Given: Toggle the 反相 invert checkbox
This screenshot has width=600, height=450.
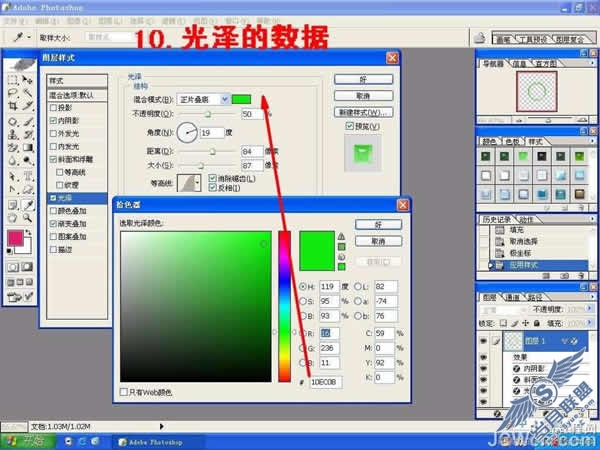Looking at the screenshot, I should [212, 187].
